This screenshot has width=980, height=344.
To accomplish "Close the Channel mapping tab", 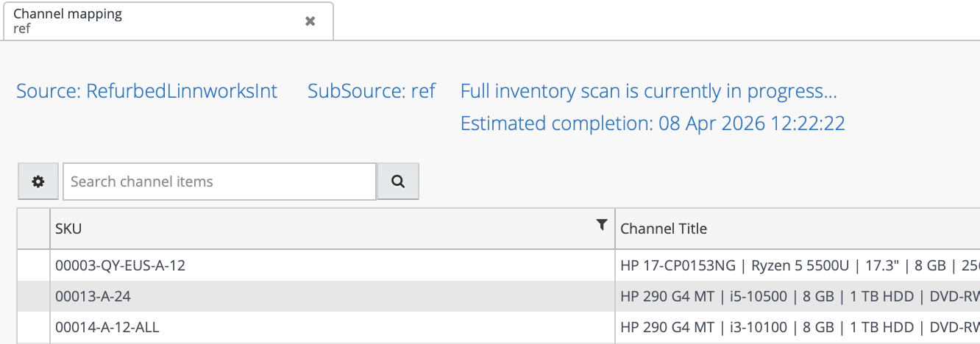I will [x=310, y=21].
